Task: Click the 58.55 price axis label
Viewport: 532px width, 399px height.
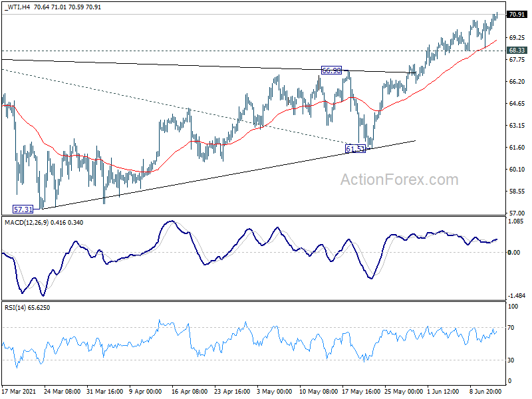Action: 517,192
